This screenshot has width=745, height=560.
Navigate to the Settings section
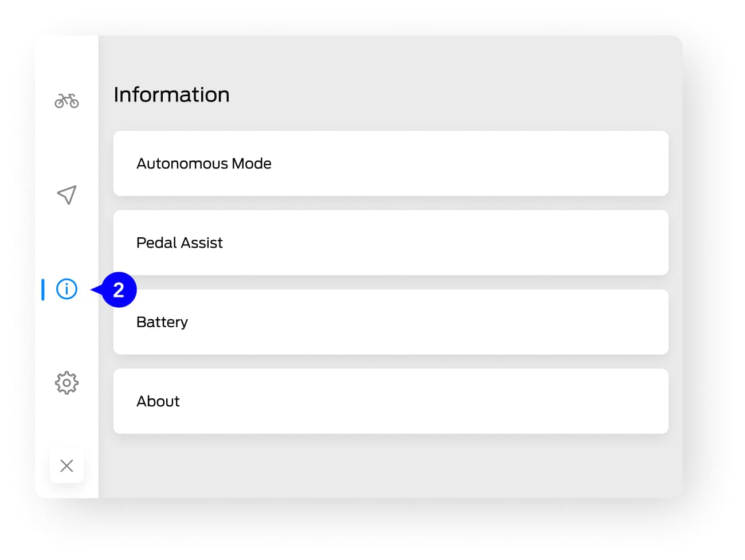click(x=66, y=383)
